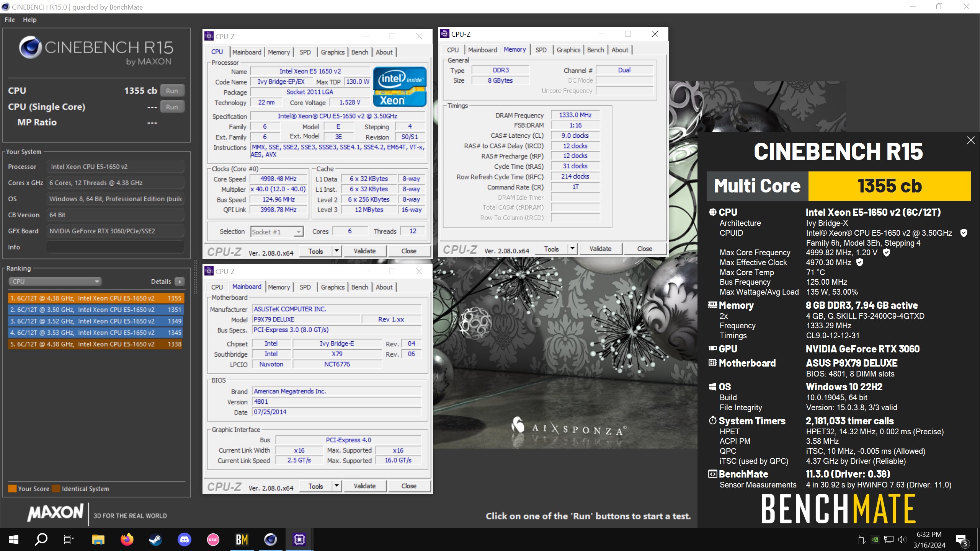Click the shield beside Max Core Frequency

[x=887, y=252]
